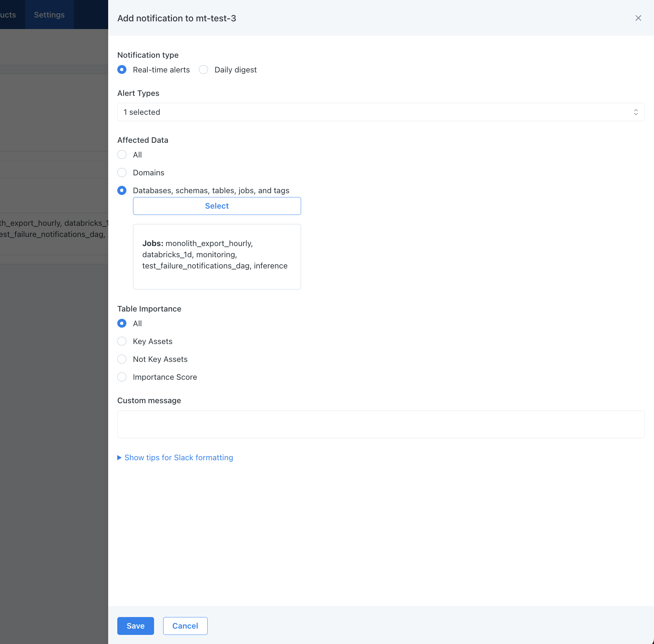The width and height of the screenshot is (654, 644).
Task: Open the Alert Types dropdown
Action: click(x=380, y=112)
